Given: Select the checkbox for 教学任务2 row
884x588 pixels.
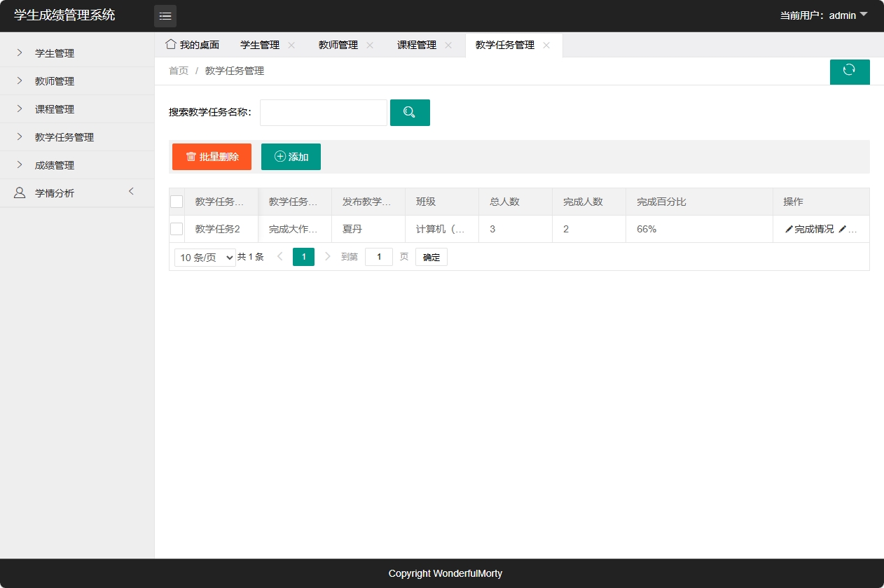Looking at the screenshot, I should pyautogui.click(x=176, y=229).
